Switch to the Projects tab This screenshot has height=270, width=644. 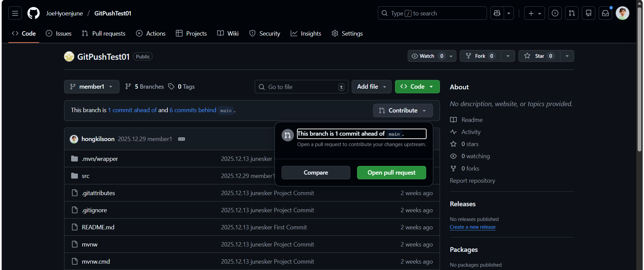[191, 34]
